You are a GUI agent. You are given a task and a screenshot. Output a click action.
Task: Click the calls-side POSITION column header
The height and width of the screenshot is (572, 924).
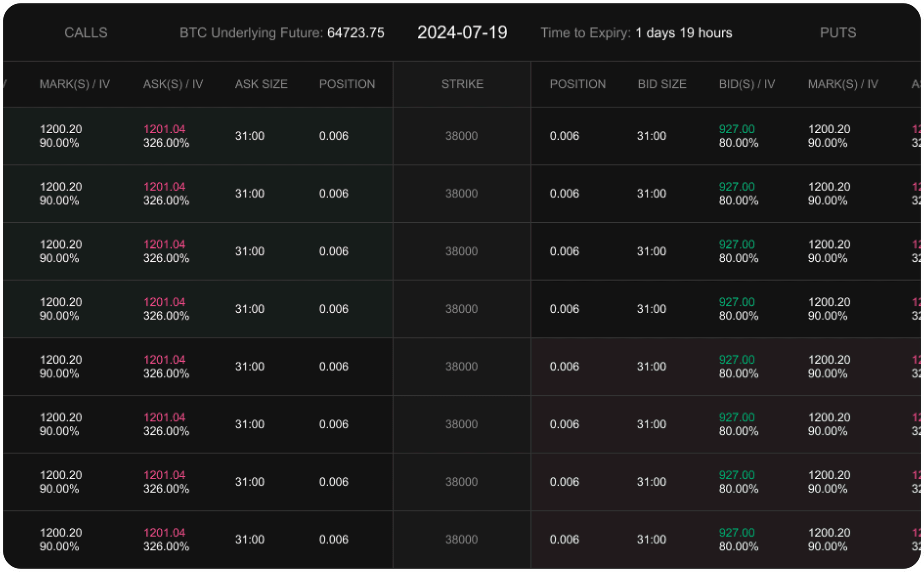point(347,84)
